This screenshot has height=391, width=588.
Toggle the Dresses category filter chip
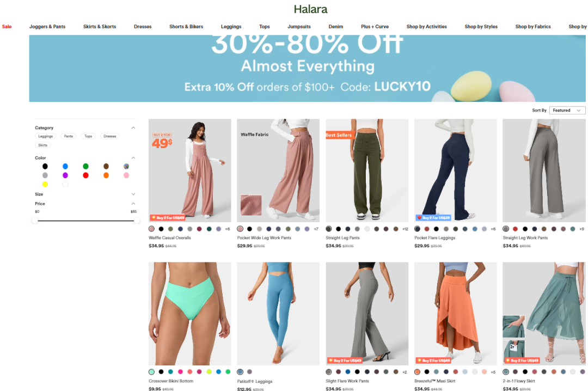tap(110, 136)
